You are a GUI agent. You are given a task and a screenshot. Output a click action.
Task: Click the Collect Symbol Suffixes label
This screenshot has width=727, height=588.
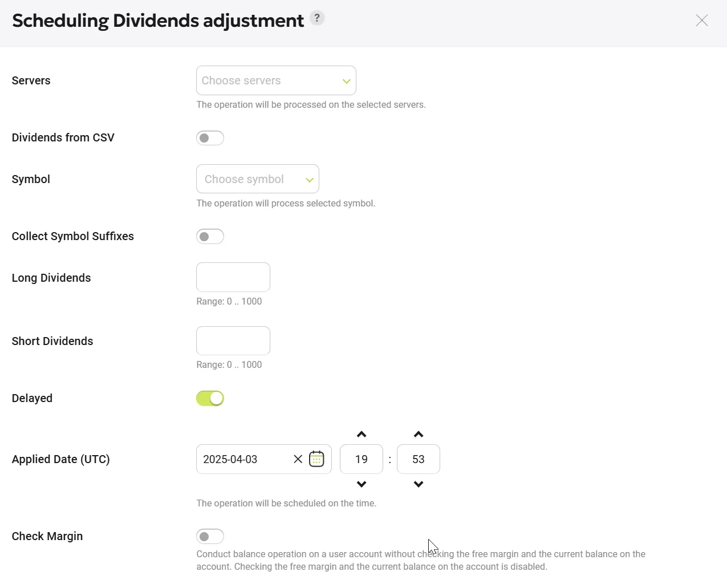pyautogui.click(x=72, y=236)
